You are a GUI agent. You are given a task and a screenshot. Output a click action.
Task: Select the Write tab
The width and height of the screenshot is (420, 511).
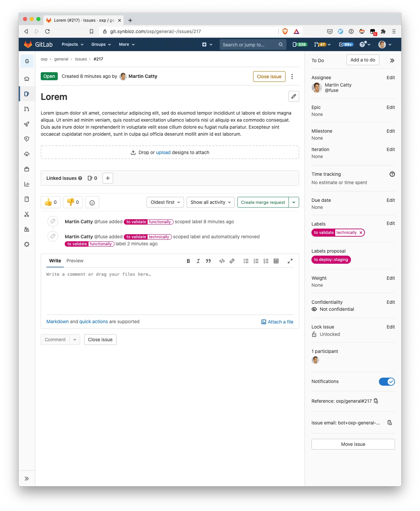(55, 261)
